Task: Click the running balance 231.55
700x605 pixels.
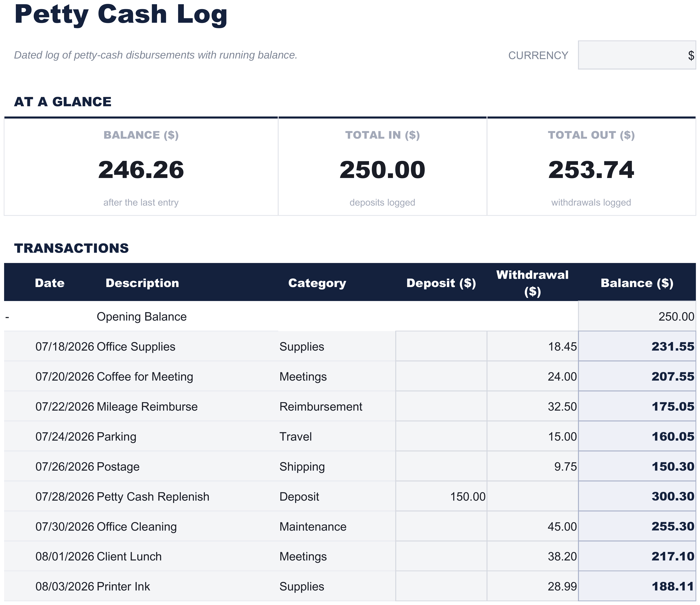Action: tap(637, 346)
